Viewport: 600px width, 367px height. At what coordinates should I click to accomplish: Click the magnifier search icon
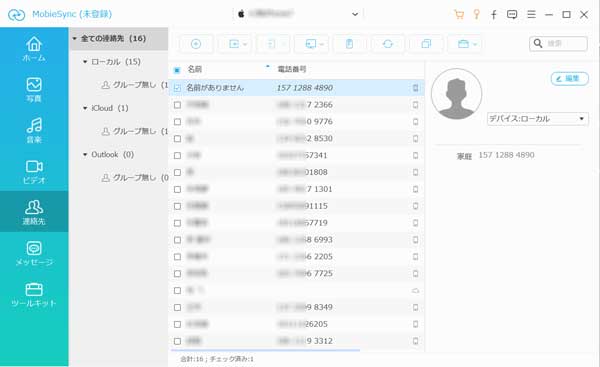click(538, 43)
